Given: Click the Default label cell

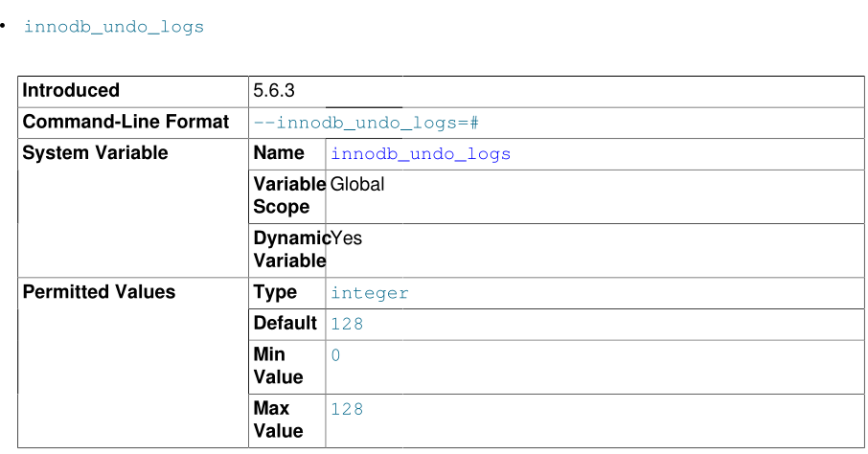Looking at the screenshot, I should [285, 323].
